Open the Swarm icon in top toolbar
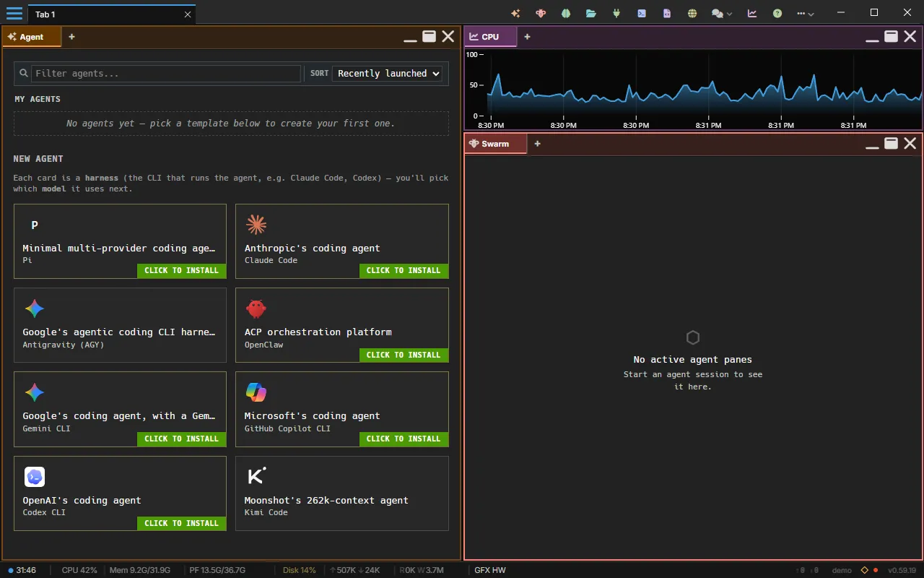This screenshot has height=578, width=924. pyautogui.click(x=541, y=14)
